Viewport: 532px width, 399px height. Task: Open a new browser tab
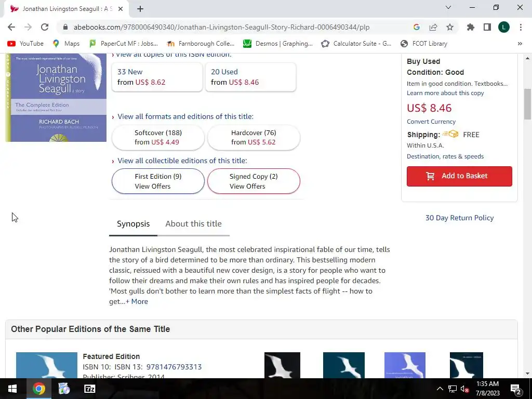[140, 9]
